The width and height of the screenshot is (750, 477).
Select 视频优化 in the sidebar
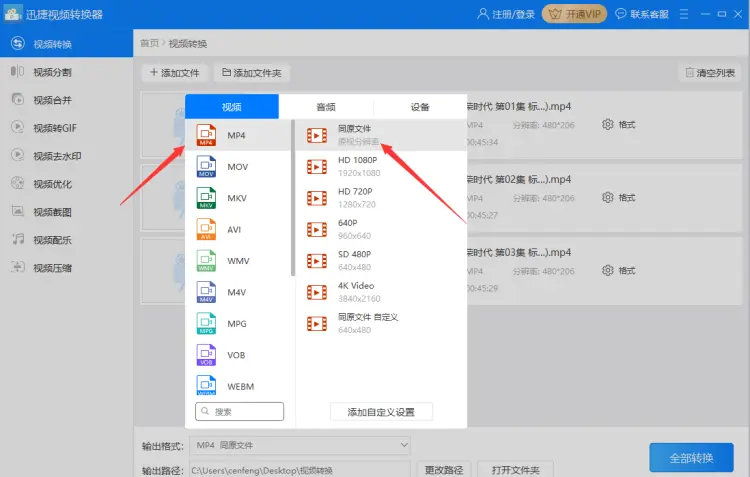tap(66, 184)
